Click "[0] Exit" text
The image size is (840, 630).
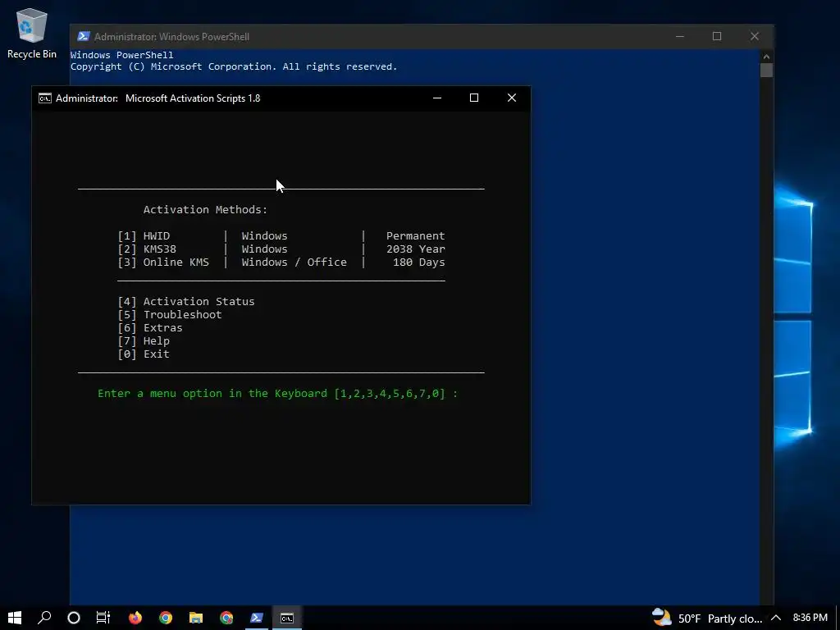pos(144,354)
